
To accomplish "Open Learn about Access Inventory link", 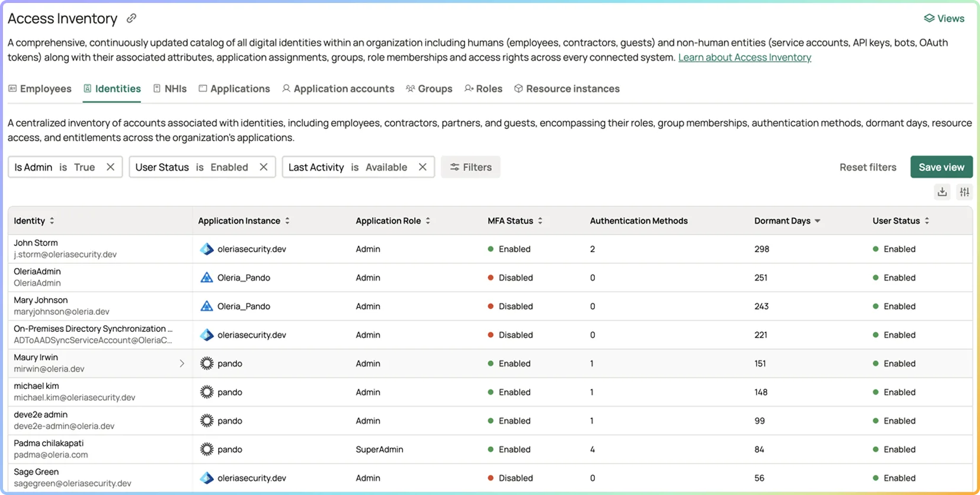I will pos(744,58).
